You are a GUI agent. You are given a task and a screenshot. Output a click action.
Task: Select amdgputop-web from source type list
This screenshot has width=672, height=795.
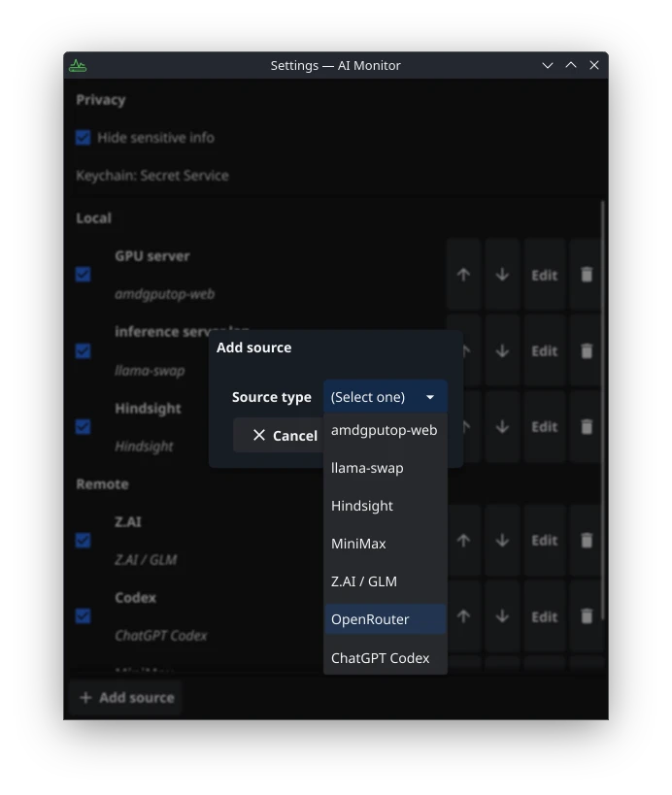click(385, 430)
